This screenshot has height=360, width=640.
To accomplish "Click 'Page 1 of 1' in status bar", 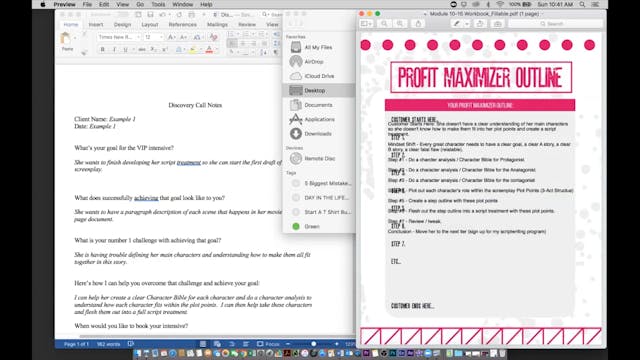I will 76,344.
